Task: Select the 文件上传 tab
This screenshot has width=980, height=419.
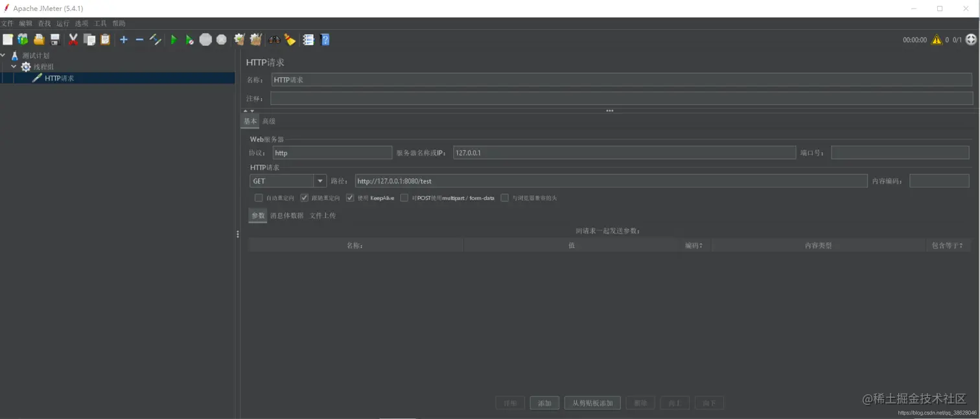Action: pos(322,215)
